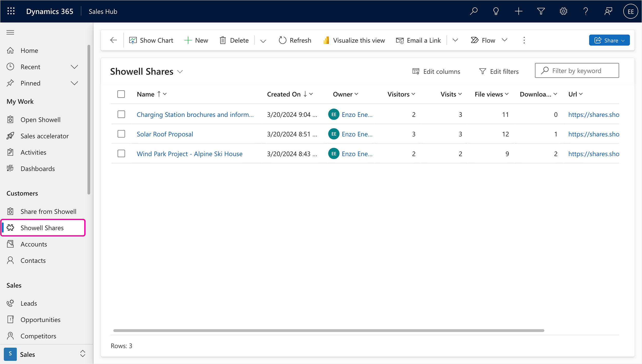The width and height of the screenshot is (642, 364).
Task: Click Show Chart in command bar
Action: click(151, 40)
